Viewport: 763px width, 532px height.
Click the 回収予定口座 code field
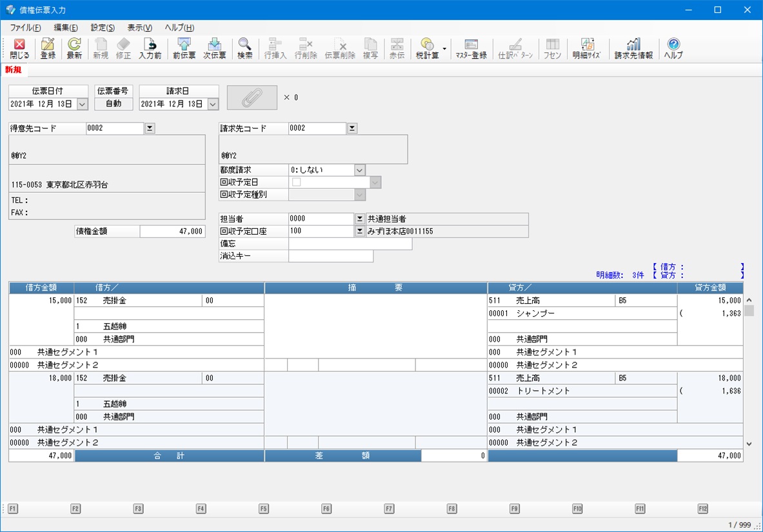(x=322, y=232)
